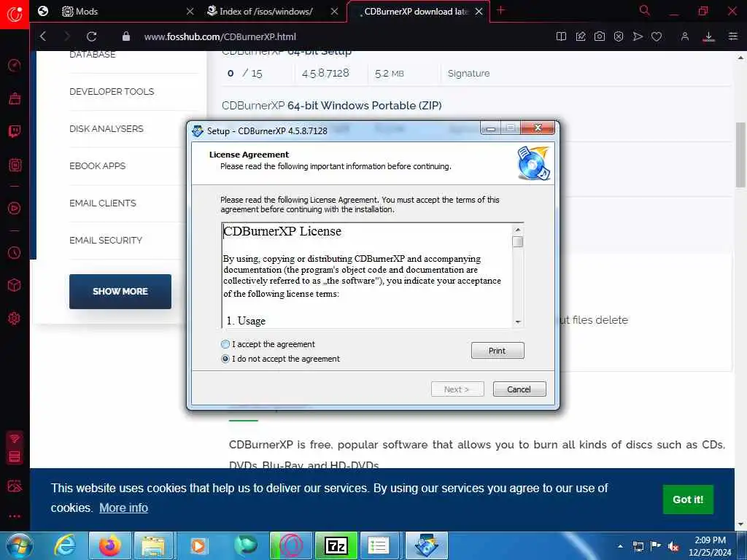The image size is (747, 560).
Task: Click the license text scroll up arrow
Action: pyautogui.click(x=518, y=230)
